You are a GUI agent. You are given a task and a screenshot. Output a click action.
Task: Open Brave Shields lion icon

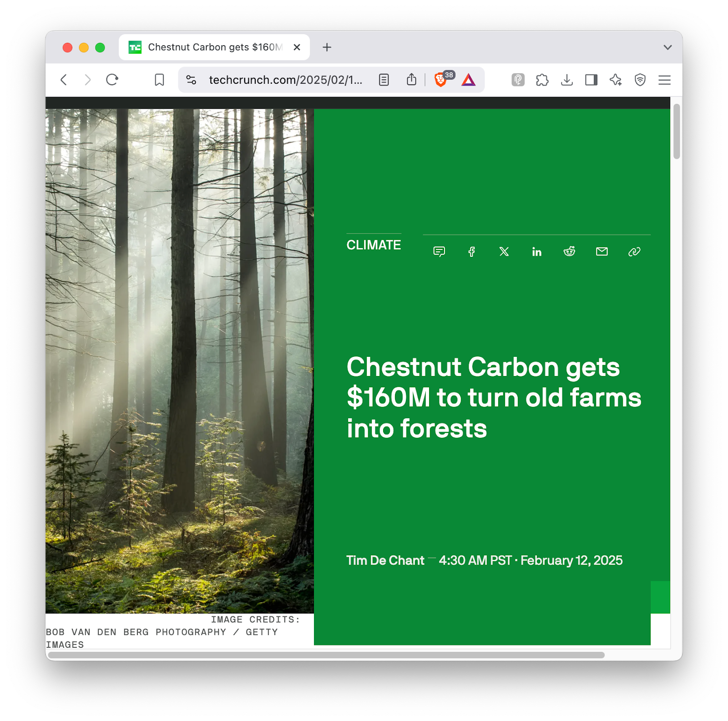(440, 80)
